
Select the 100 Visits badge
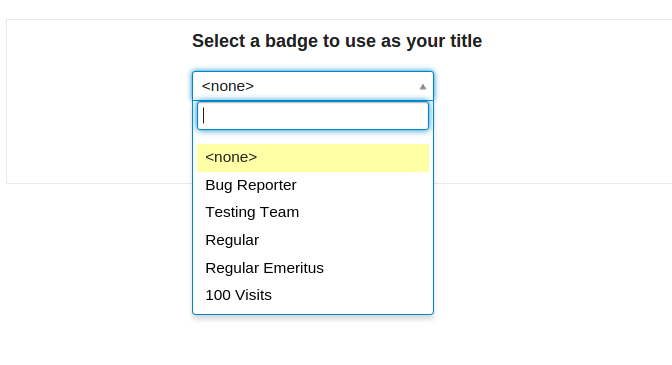[313, 295]
